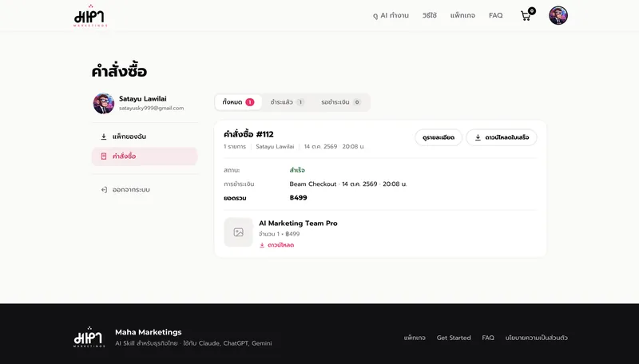Click the product image placeholder icon
Viewport: 639px width, 364px height.
point(238,232)
